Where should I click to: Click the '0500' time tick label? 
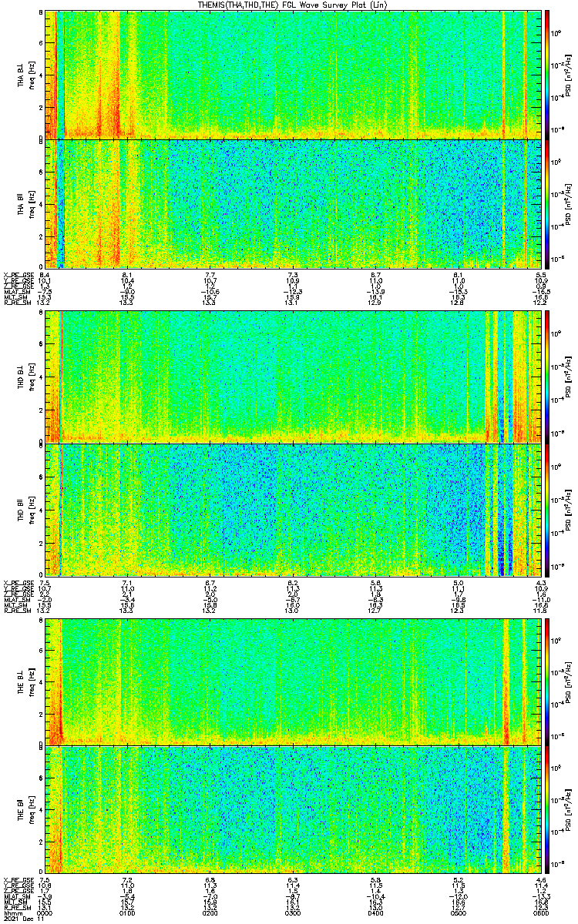click(459, 912)
